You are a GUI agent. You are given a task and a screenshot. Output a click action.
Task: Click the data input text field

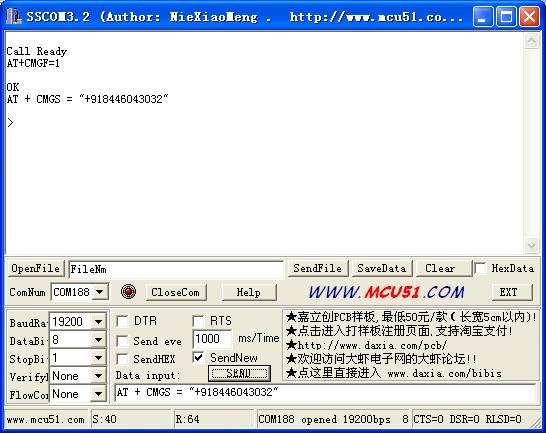point(325,393)
